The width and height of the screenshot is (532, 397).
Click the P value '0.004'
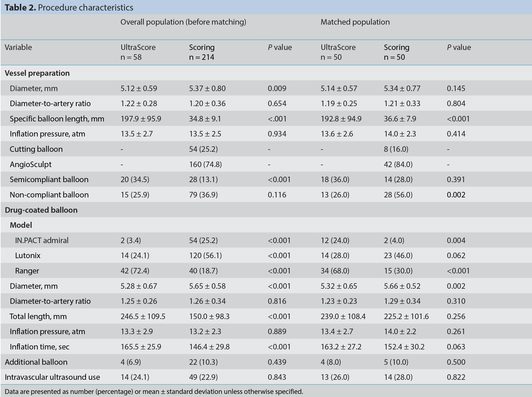pos(456,240)
